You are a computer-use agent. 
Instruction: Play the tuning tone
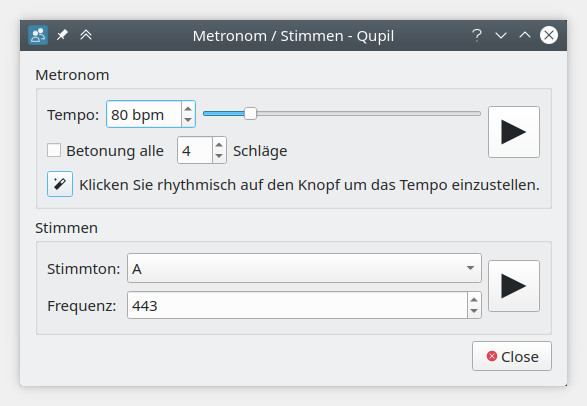pyautogui.click(x=514, y=286)
